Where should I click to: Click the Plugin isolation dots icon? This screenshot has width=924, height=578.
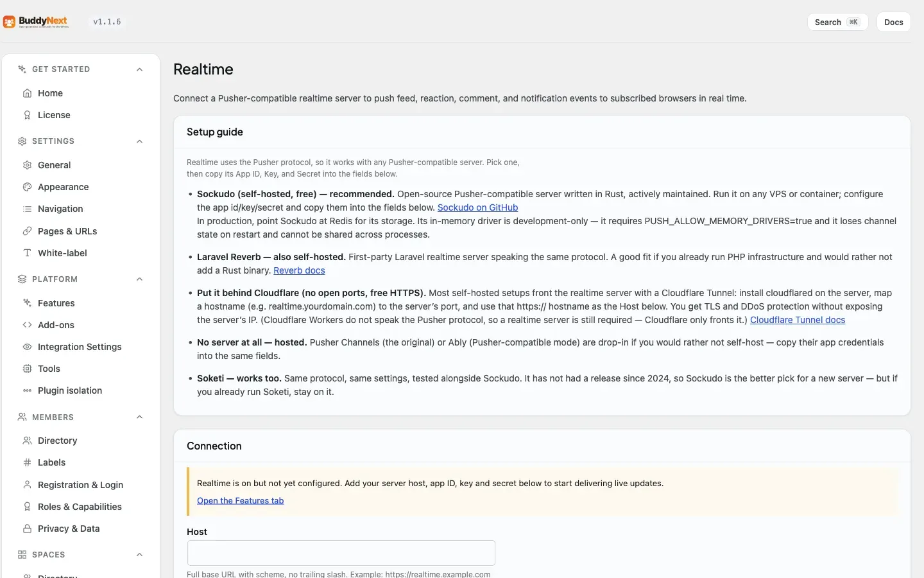27,390
